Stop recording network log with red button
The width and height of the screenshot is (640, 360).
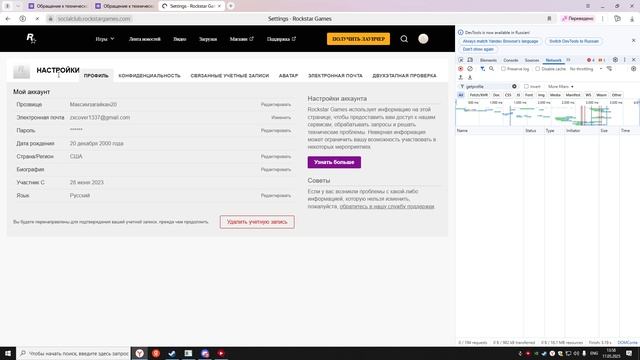click(461, 69)
